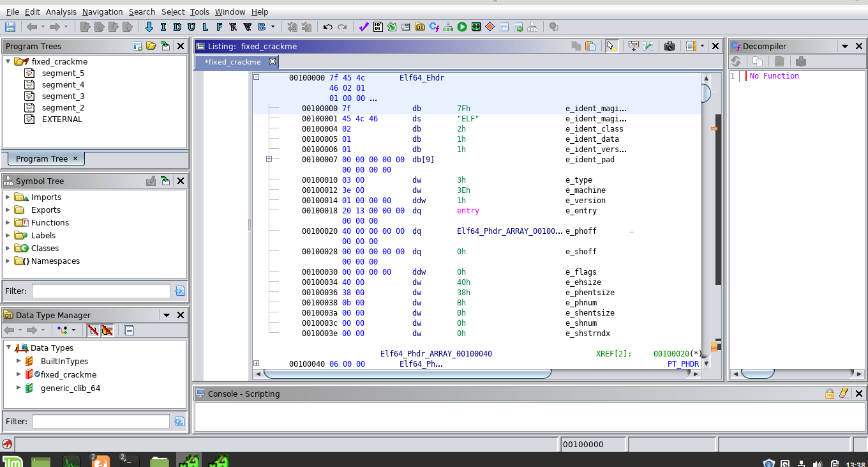
Task: Open the Bytes viewer toolbar icon
Action: 378,27
